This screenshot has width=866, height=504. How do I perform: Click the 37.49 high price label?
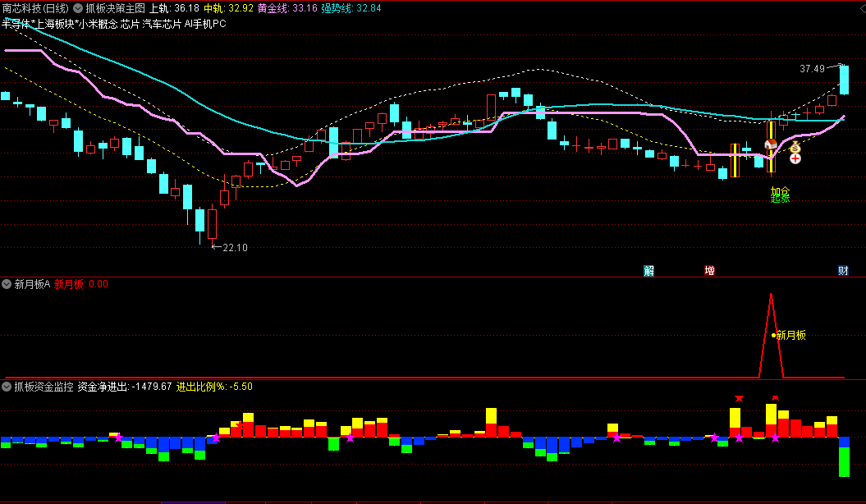click(812, 68)
